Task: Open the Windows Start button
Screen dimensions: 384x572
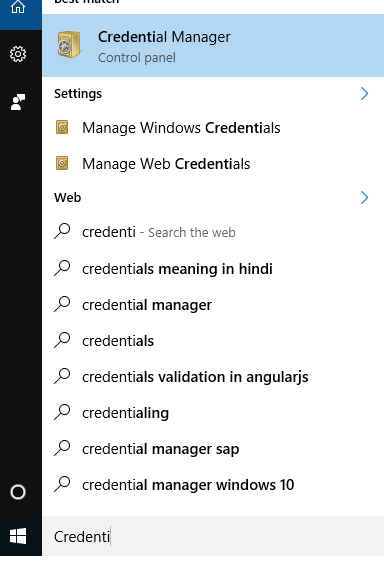Action: [x=18, y=536]
